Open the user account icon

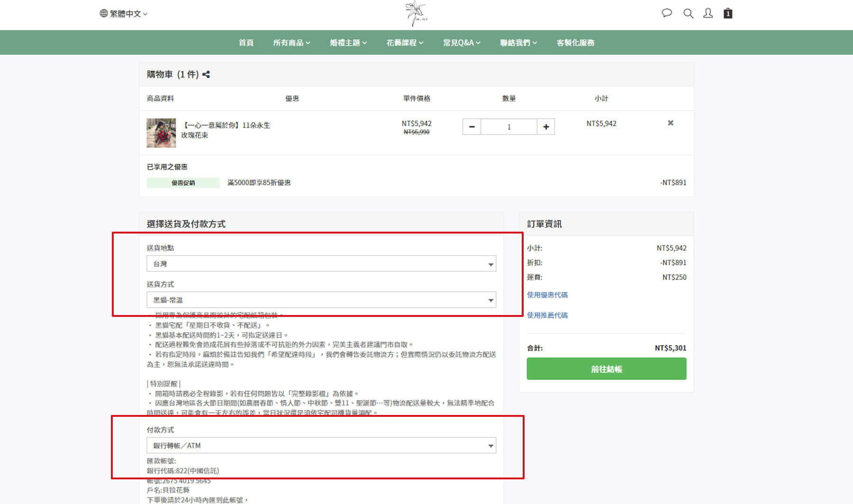pyautogui.click(x=708, y=13)
